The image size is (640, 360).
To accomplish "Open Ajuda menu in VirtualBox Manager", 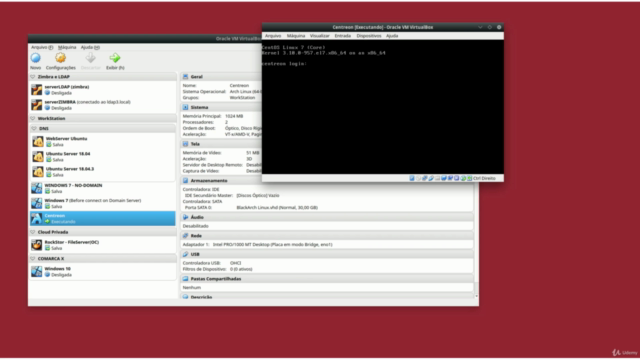I will (x=90, y=47).
